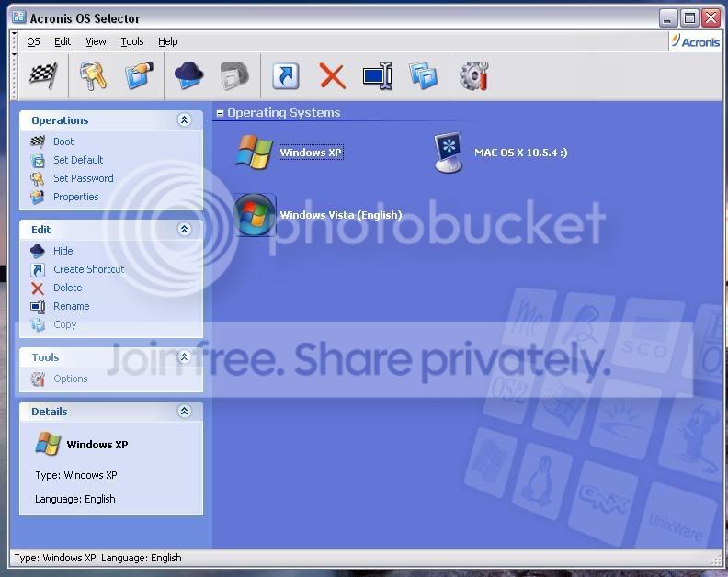Select the MAC OS X monitor icon
The width and height of the screenshot is (728, 577).
(448, 153)
